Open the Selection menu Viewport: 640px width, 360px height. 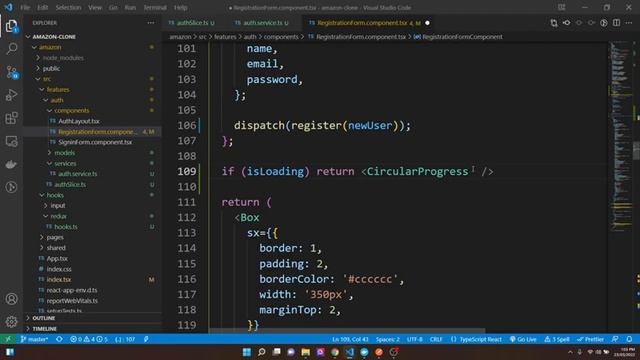tap(68, 7)
